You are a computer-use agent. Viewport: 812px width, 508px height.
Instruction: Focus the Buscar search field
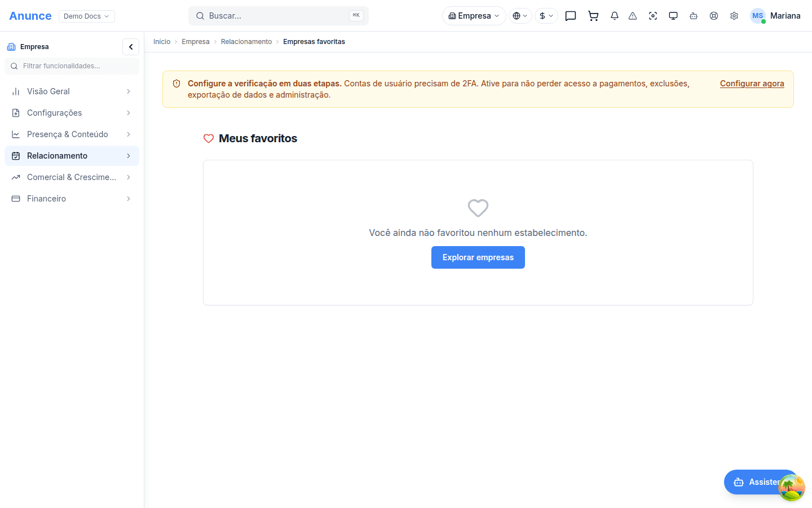[279, 16]
